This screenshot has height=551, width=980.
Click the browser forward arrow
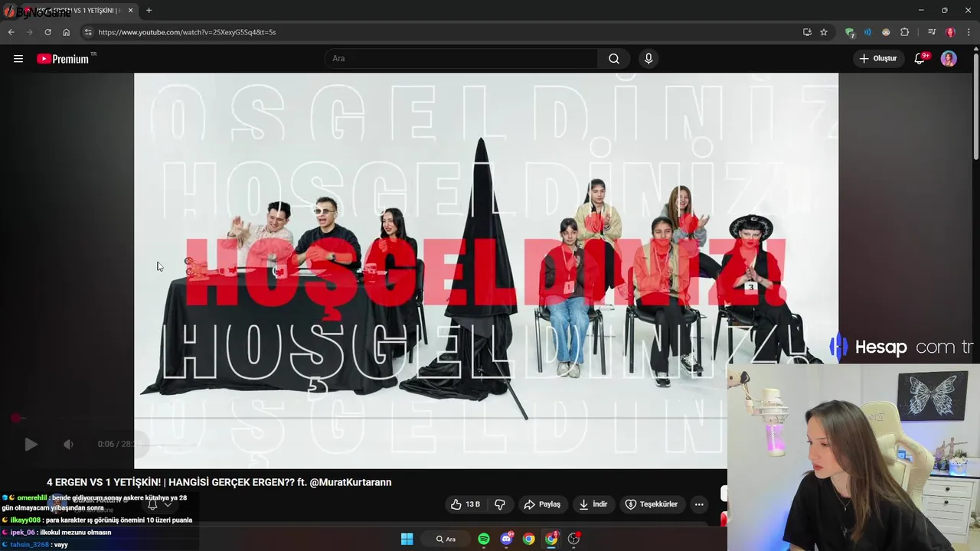[29, 32]
